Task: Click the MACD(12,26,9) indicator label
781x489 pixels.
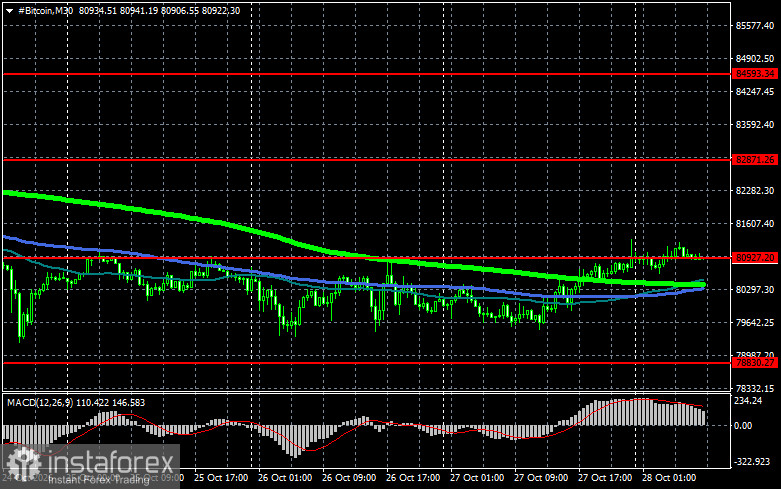Action: (40, 402)
